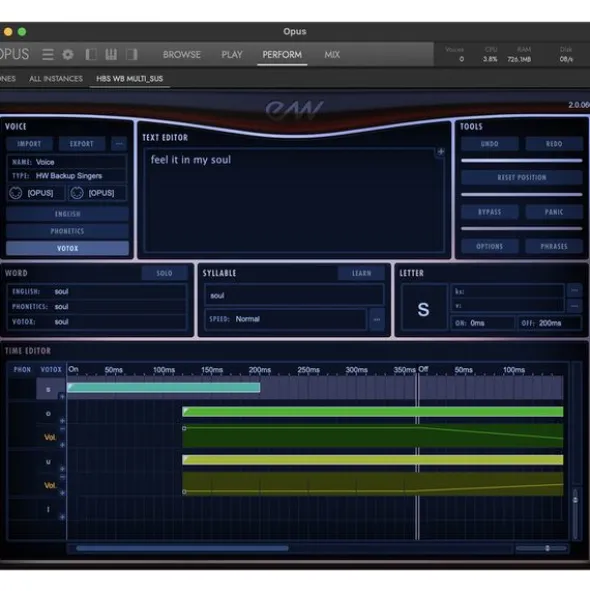Select the green o letter bar
The image size is (590, 591).
373,412
